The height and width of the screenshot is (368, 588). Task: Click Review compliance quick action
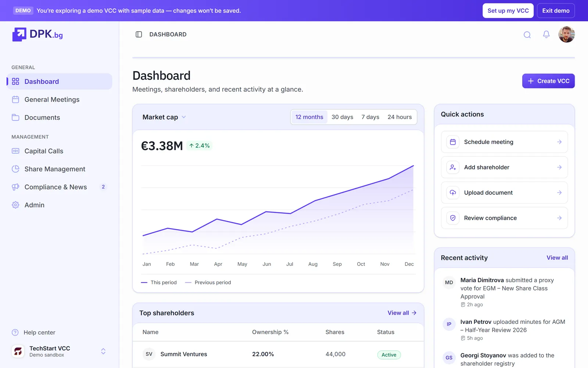pyautogui.click(x=504, y=218)
